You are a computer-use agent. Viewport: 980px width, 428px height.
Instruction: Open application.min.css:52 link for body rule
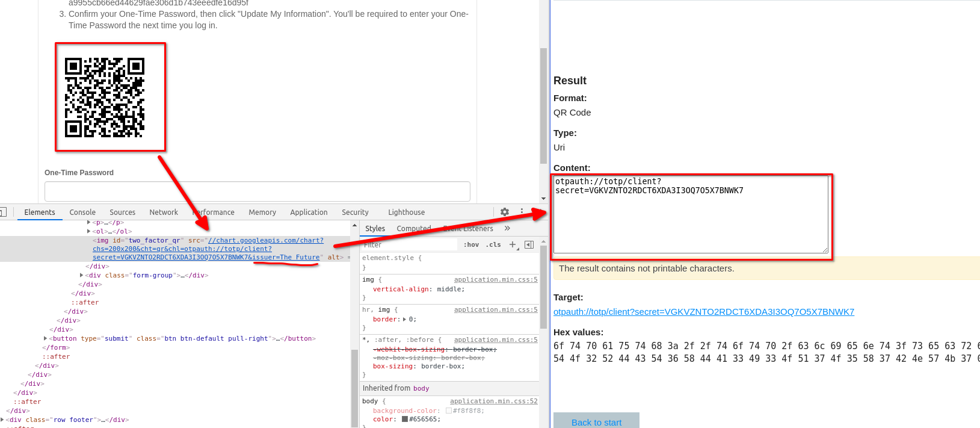(494, 401)
